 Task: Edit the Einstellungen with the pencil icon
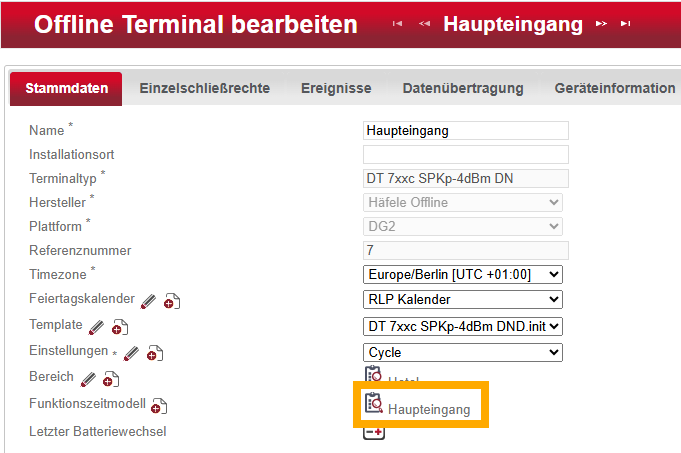(x=131, y=352)
